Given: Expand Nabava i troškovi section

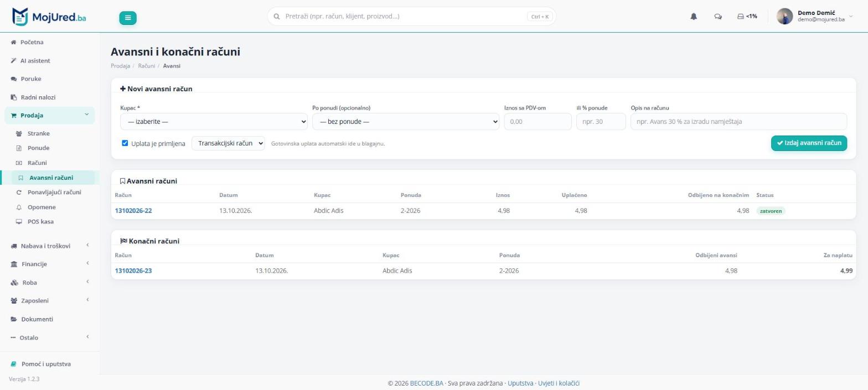Looking at the screenshot, I should [50, 246].
